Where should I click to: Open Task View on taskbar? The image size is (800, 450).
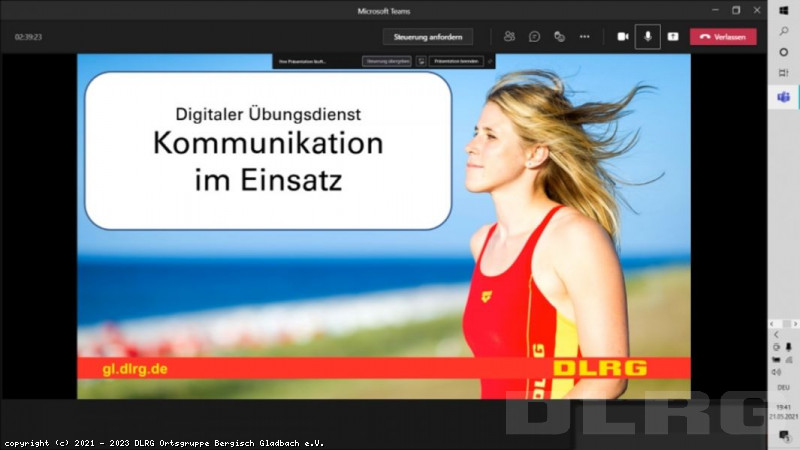point(784,73)
